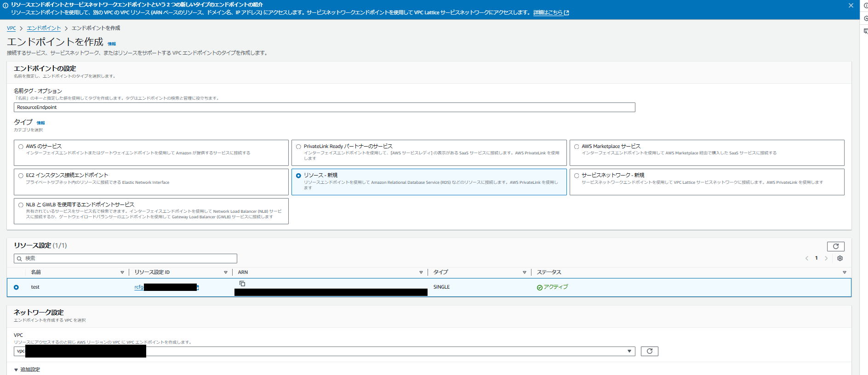The height and width of the screenshot is (375, 868).
Task: Go to エンドポイント breadcrumb link
Action: click(x=44, y=28)
